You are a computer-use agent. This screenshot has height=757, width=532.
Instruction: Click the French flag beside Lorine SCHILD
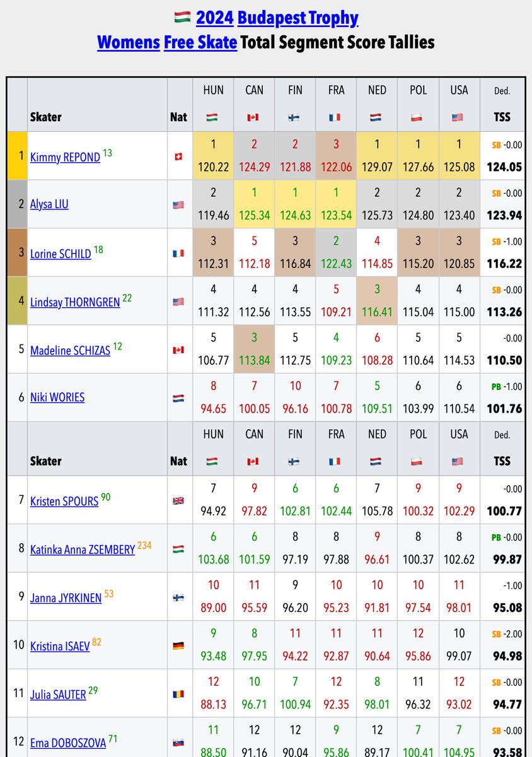coord(178,254)
